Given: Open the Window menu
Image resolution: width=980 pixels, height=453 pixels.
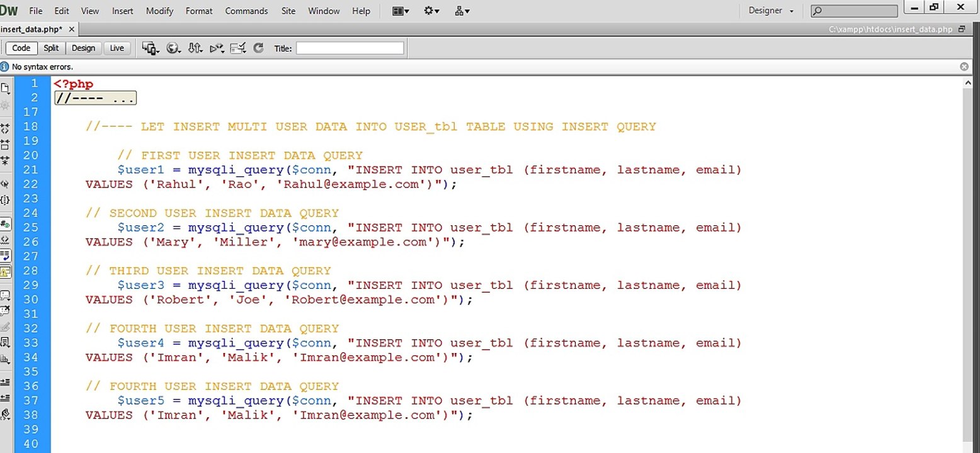Looking at the screenshot, I should pos(324,11).
